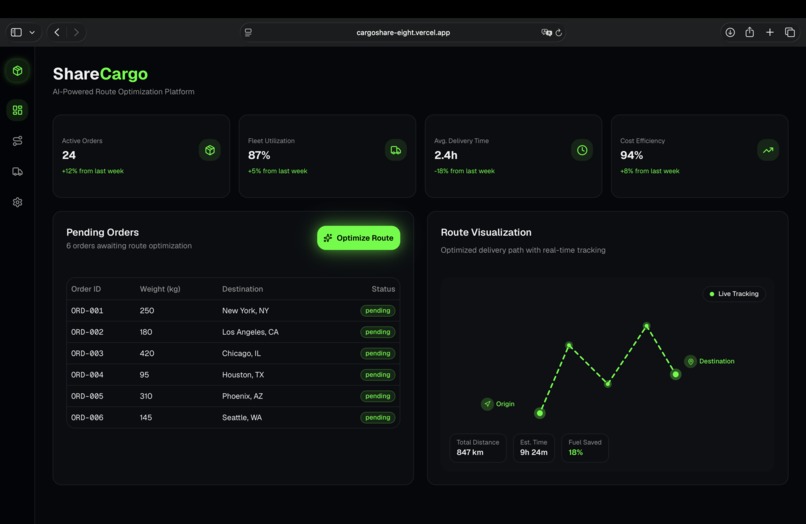This screenshot has height=524, width=806.
Task: Click the 94% Cost Efficiency value
Action: (631, 155)
